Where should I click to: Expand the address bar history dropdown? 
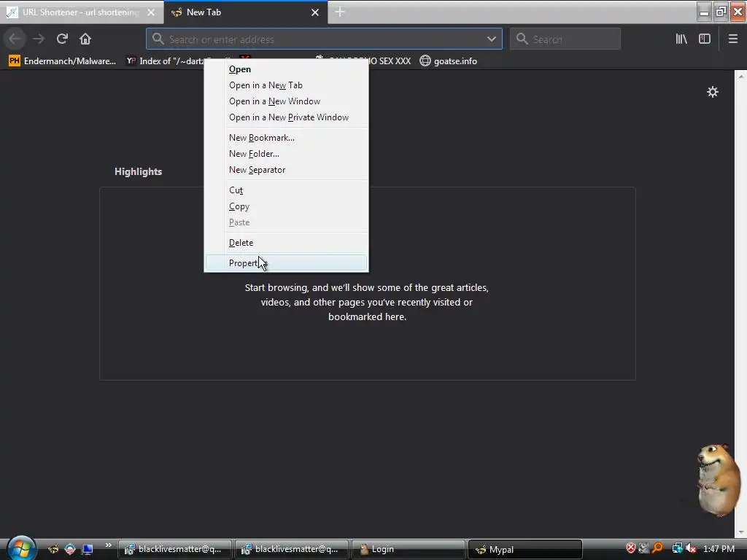[x=491, y=39]
